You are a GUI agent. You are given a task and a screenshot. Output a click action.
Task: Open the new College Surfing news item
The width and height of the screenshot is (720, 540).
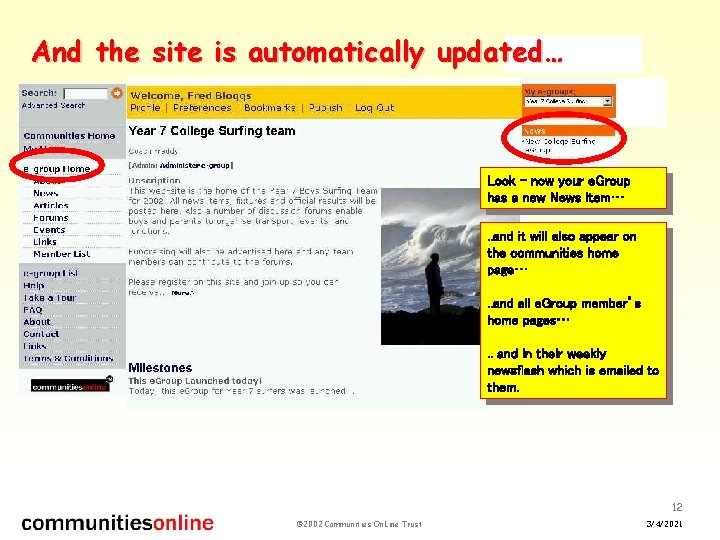point(558,146)
